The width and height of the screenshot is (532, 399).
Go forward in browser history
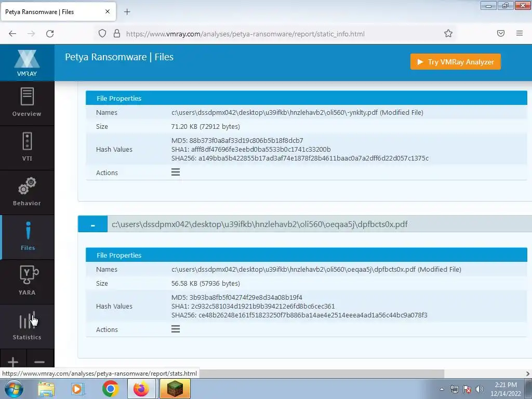click(x=31, y=34)
